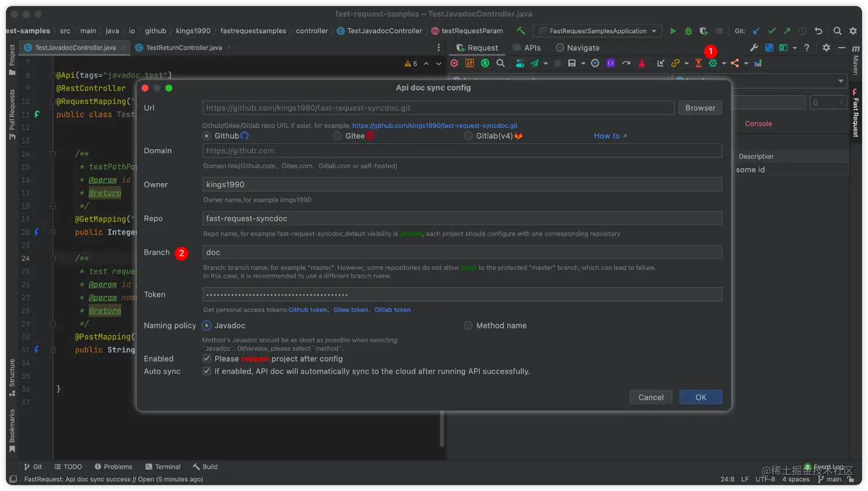Click the Owner field containing kings1990
Screen dimensions: 868x491
click(x=462, y=184)
